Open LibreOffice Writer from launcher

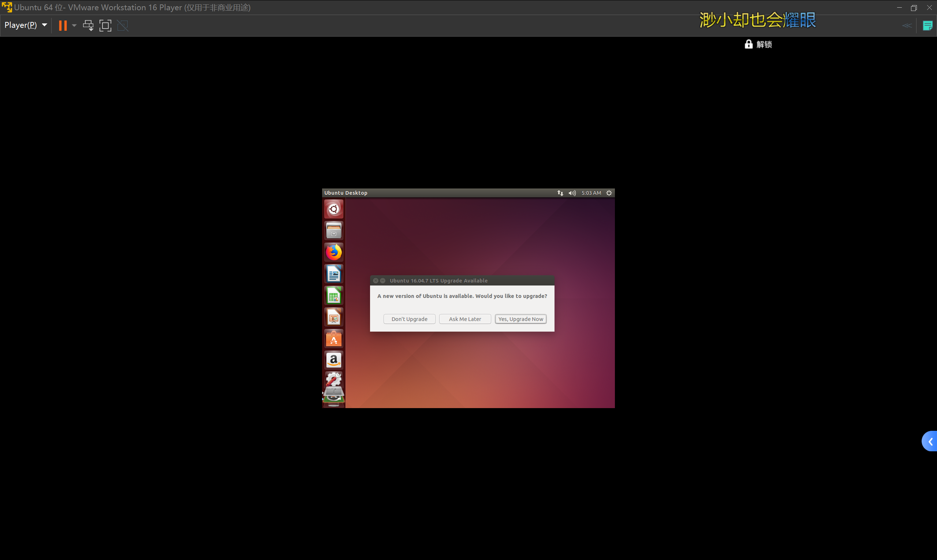(x=333, y=273)
